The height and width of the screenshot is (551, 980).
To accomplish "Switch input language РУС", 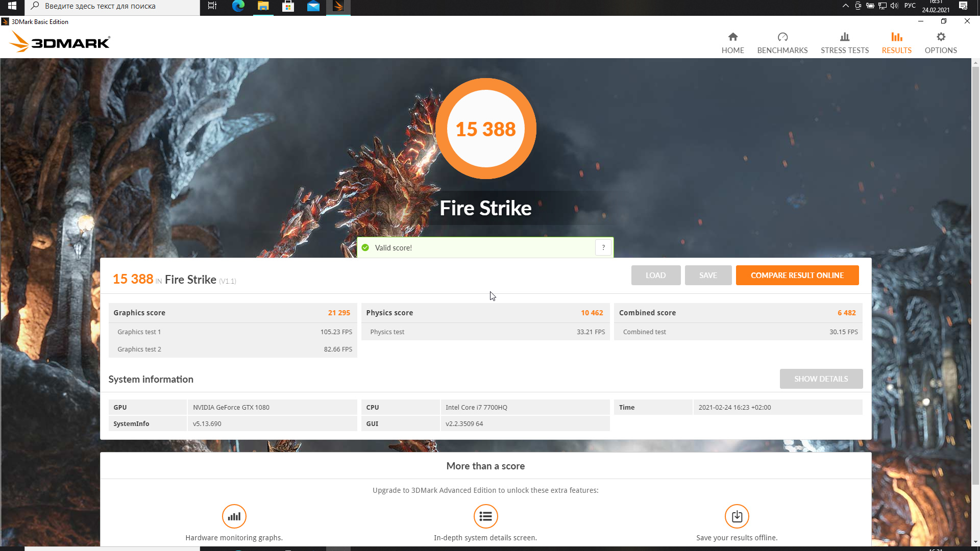I will point(910,6).
